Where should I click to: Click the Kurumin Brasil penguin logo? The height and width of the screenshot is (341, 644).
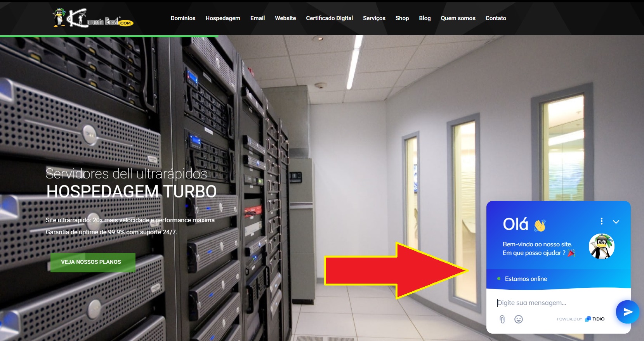coord(93,18)
